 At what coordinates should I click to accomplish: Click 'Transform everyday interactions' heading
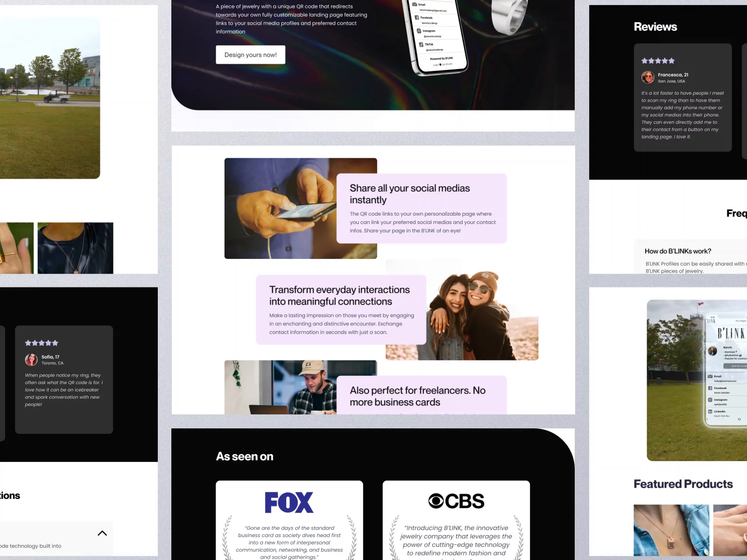click(x=339, y=295)
